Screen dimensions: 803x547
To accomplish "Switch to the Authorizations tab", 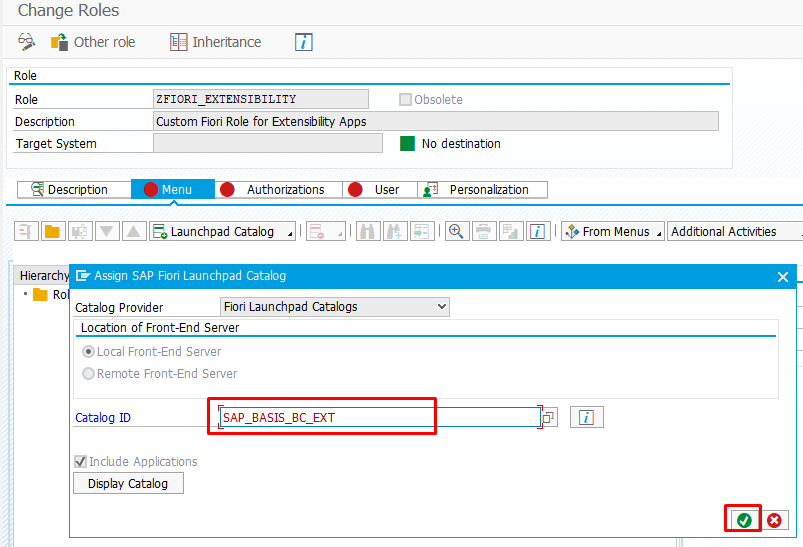I will 279,190.
